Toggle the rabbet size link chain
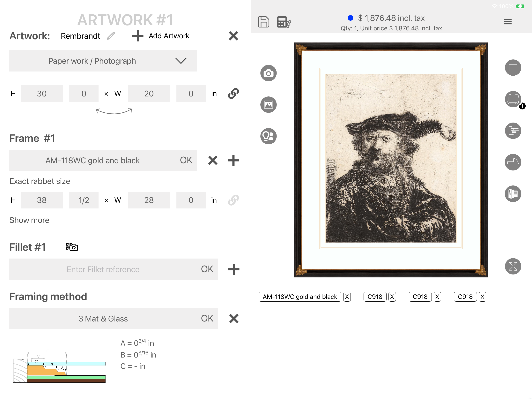532x399 pixels. [233, 200]
